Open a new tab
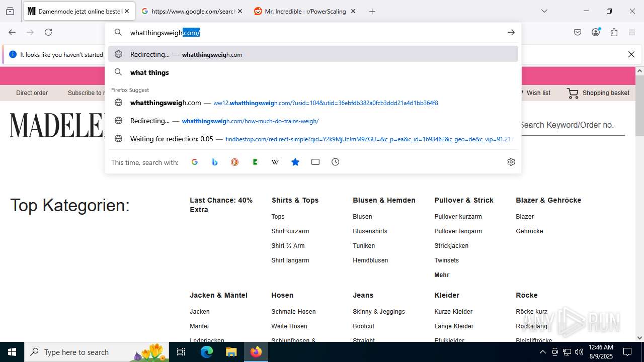 coord(372,11)
